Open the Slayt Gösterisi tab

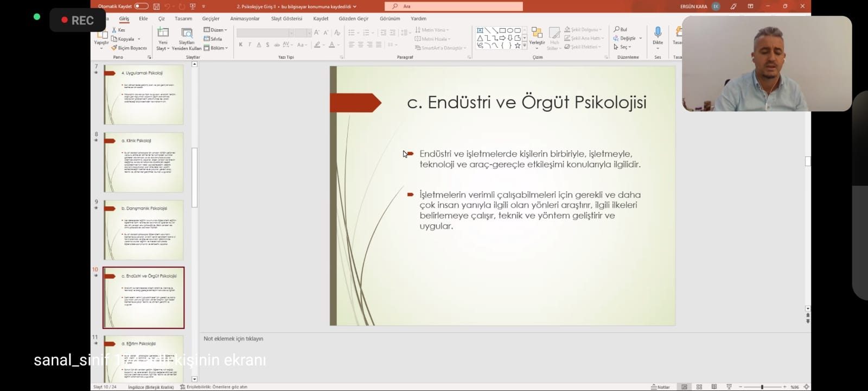coord(286,18)
